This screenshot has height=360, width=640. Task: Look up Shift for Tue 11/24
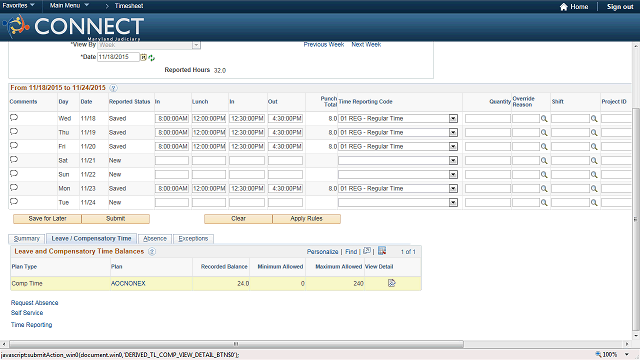[594, 202]
